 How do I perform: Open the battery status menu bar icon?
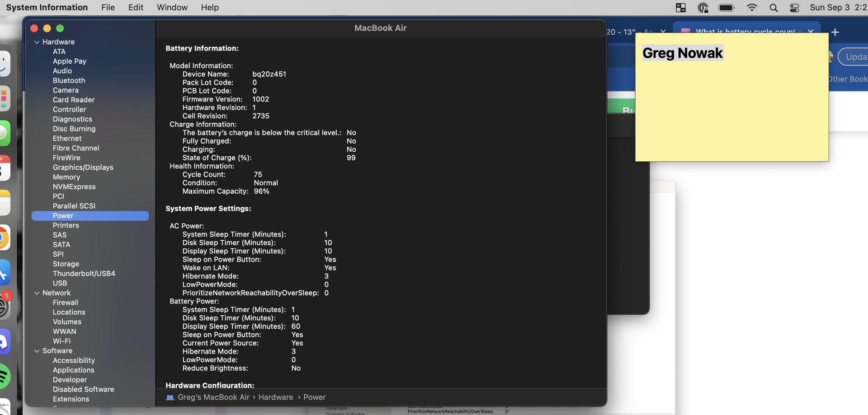(x=726, y=8)
